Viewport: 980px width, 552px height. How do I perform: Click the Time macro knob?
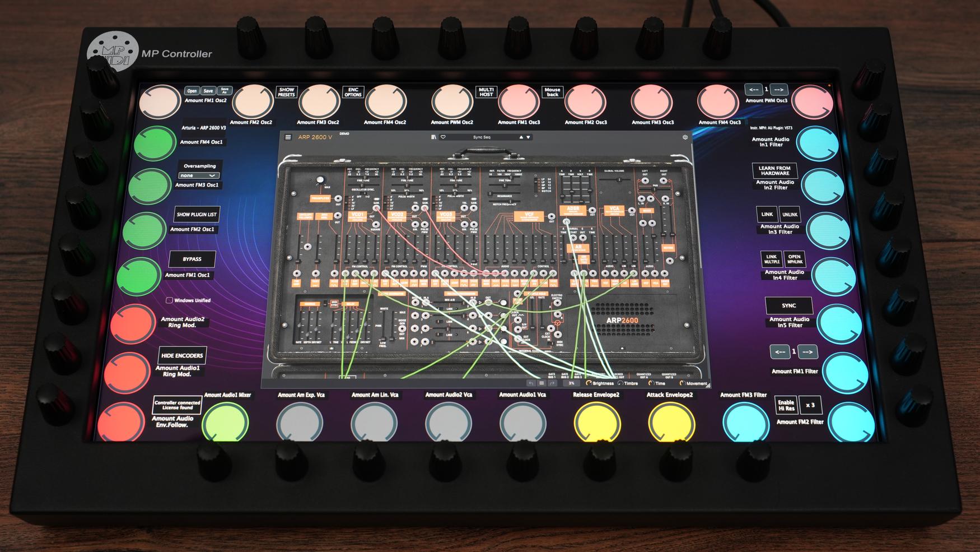651,383
